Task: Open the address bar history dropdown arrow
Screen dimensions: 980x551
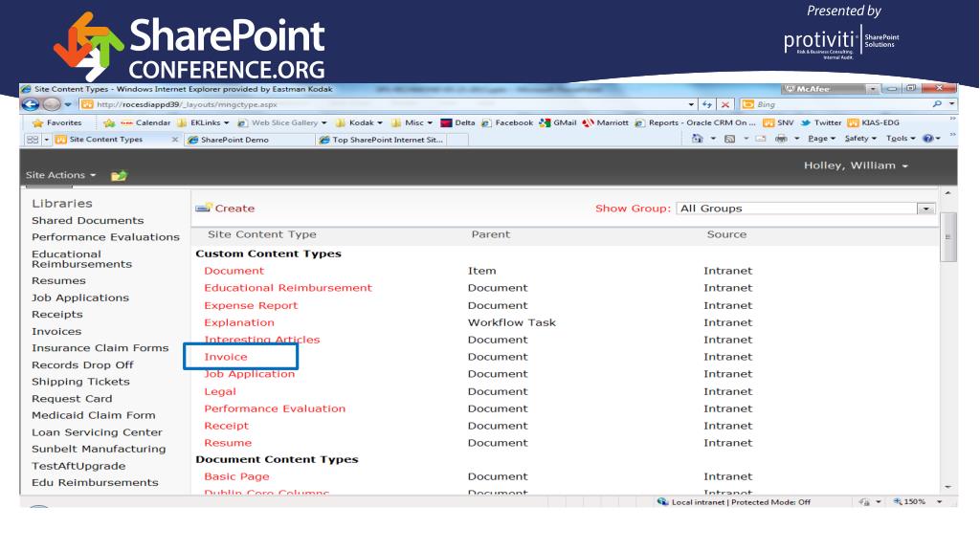Action: click(691, 104)
